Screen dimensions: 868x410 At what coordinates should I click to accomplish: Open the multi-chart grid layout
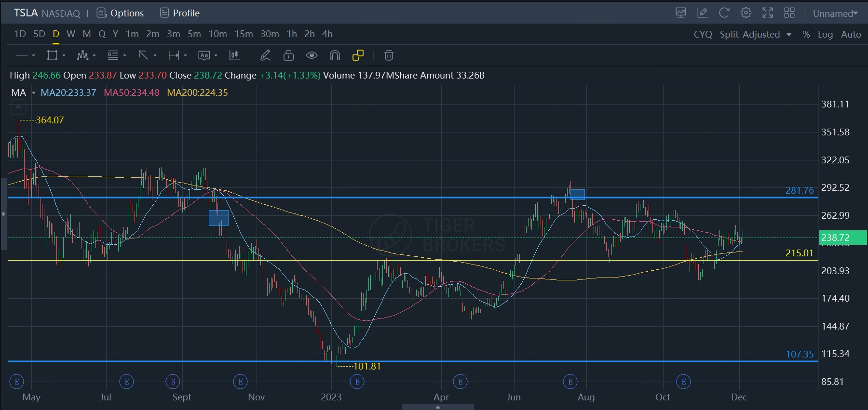point(789,13)
